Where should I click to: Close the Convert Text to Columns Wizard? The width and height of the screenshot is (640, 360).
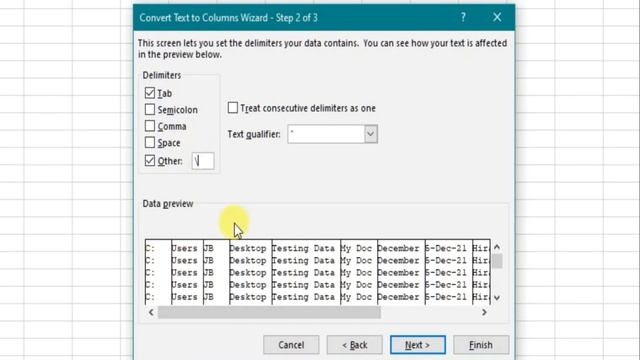pos(497,17)
